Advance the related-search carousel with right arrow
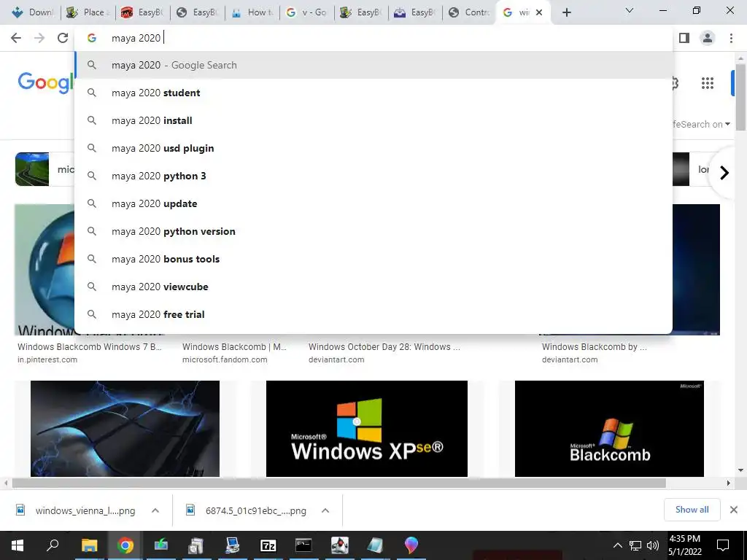Image resolution: width=747 pixels, height=560 pixels. click(x=724, y=172)
